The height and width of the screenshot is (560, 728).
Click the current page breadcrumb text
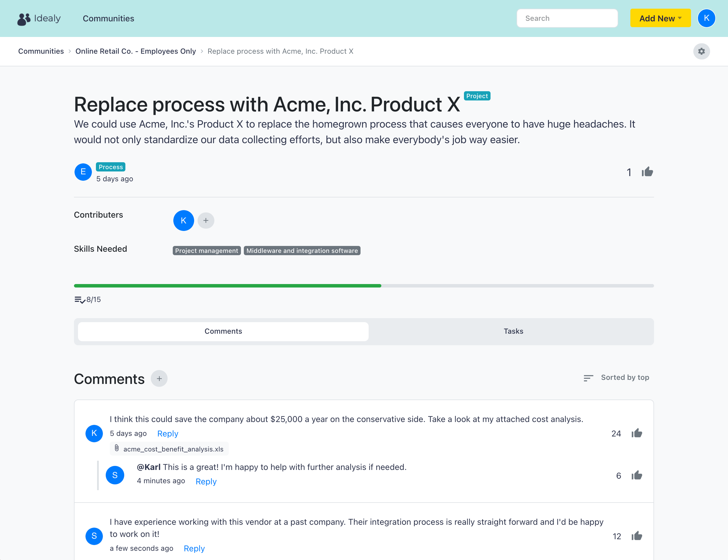click(x=280, y=51)
